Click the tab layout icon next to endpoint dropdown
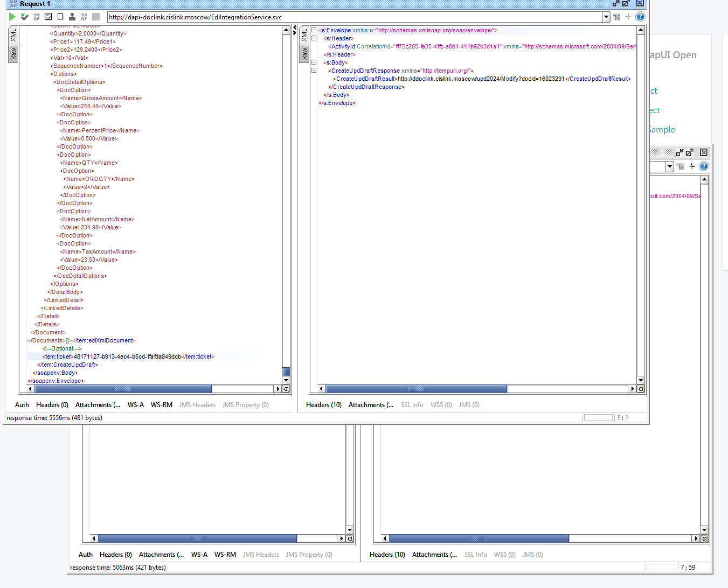The width and height of the screenshot is (728, 588). tap(617, 17)
